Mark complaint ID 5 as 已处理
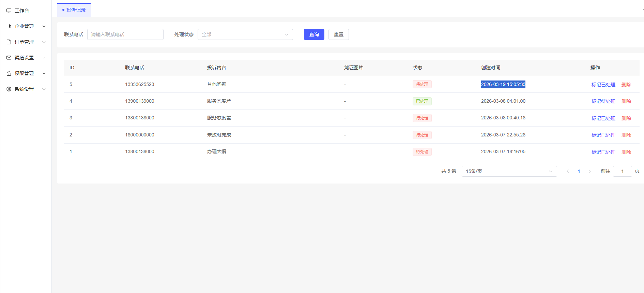Screen dimensions: 644x293 [x=603, y=85]
